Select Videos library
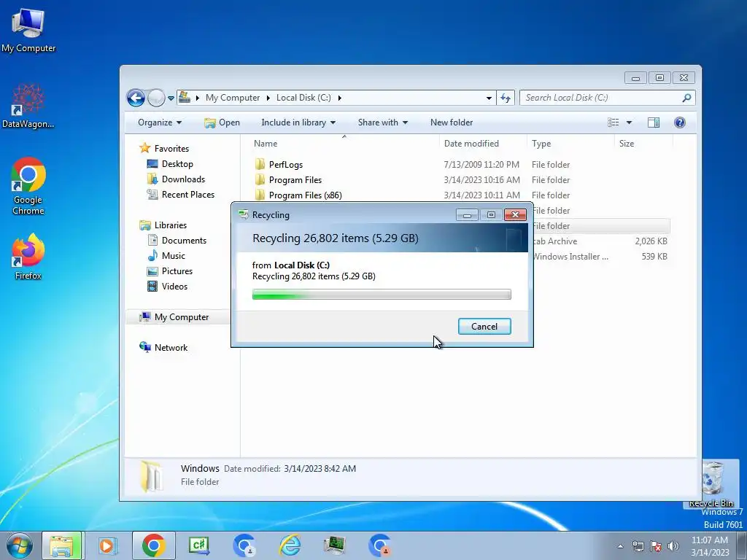The width and height of the screenshot is (747, 560). [x=167, y=286]
